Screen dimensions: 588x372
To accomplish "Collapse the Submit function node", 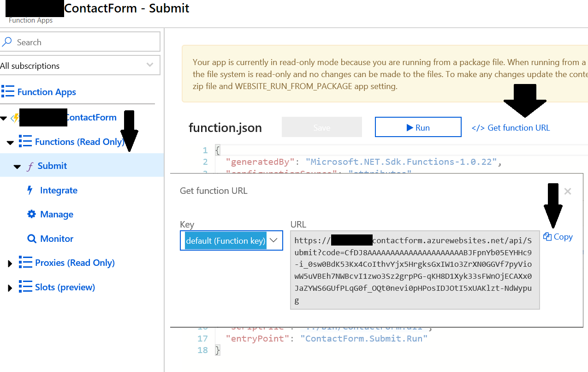I will click(x=18, y=167).
